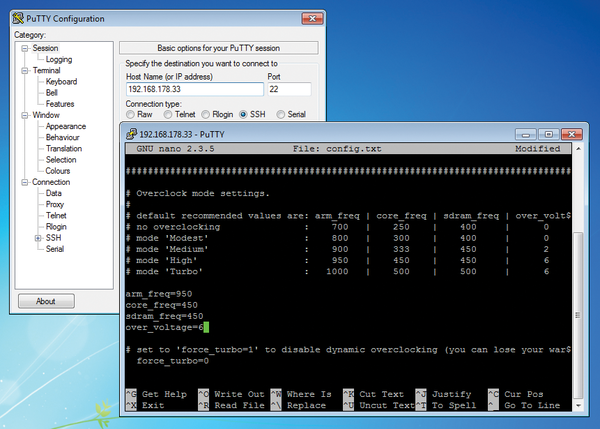600x429 pixels.
Task: Select the Telnet connection type radio
Action: [x=168, y=114]
